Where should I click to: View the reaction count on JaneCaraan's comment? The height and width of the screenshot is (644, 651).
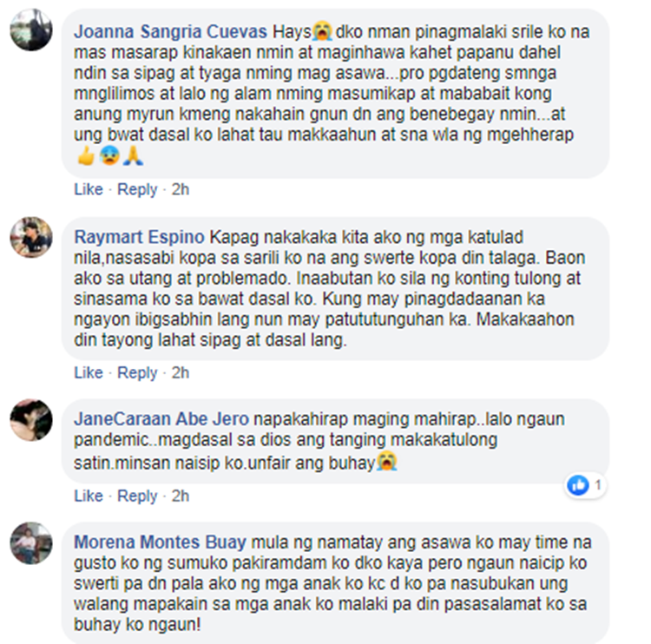(598, 485)
